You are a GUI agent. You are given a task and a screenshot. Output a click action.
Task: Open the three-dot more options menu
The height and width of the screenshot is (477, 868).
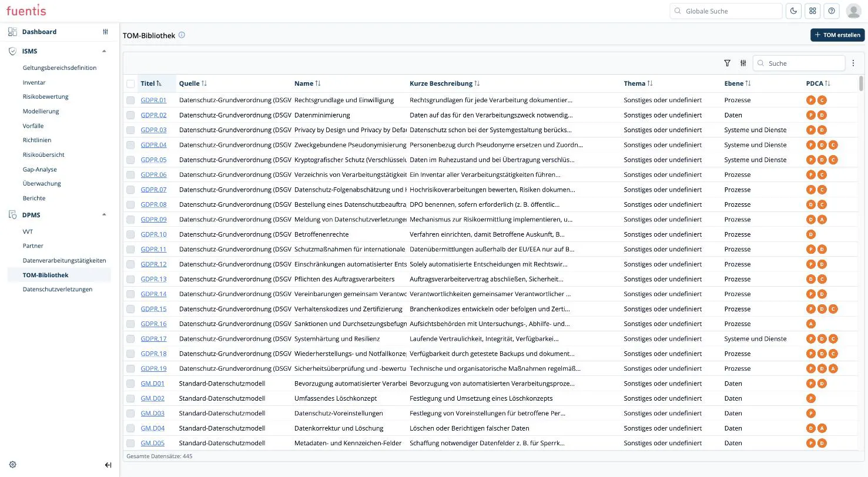click(x=853, y=63)
